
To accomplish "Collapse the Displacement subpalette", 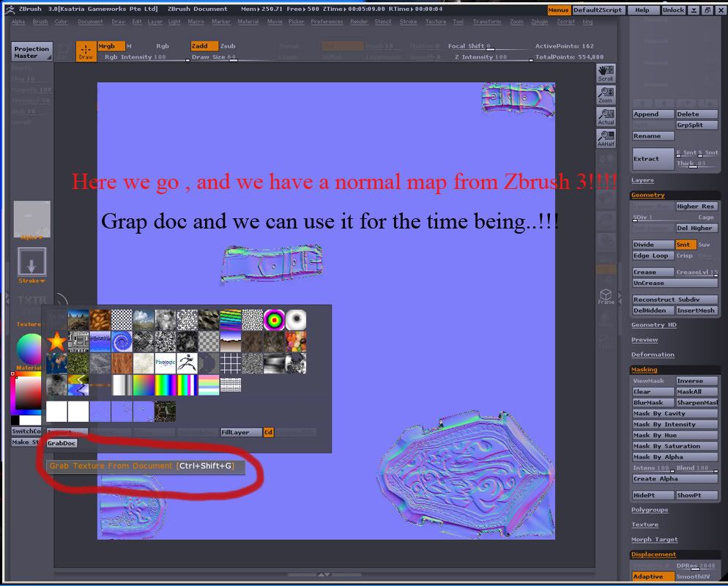I will [x=653, y=555].
